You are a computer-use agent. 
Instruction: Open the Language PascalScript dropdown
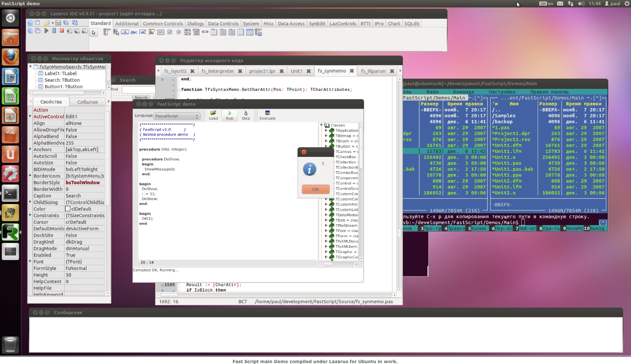pos(177,116)
